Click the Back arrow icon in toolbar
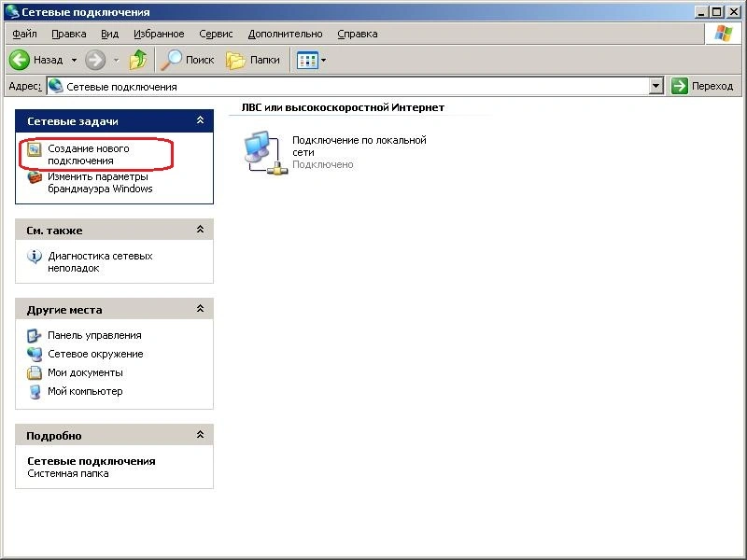 click(21, 60)
